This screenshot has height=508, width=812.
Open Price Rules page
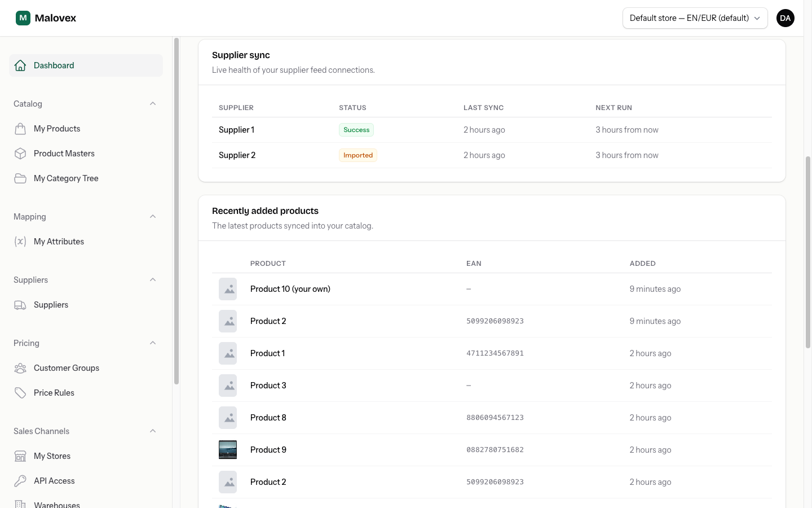(86, 393)
